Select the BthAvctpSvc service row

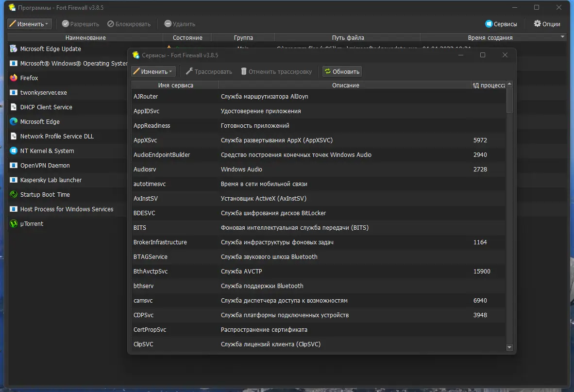(319, 271)
